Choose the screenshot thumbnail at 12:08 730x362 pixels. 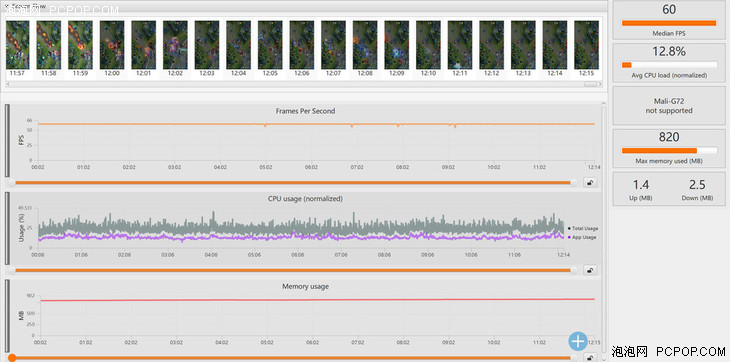365,45
